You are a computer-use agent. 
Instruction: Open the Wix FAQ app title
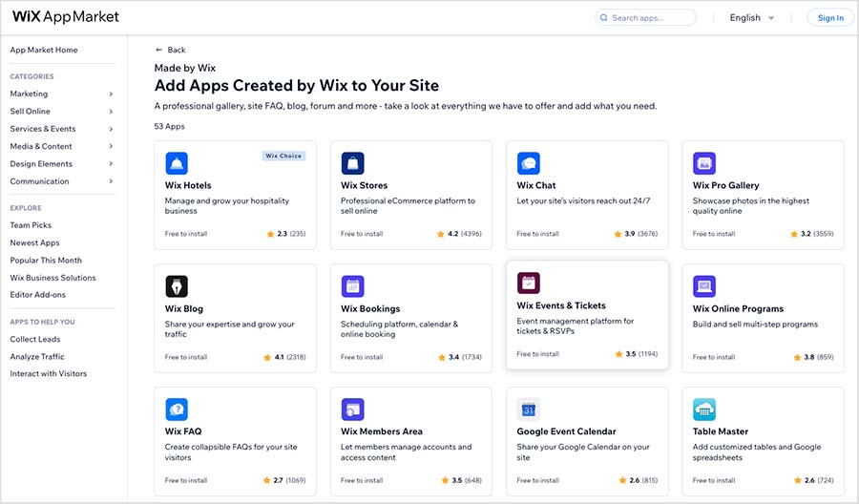point(183,431)
